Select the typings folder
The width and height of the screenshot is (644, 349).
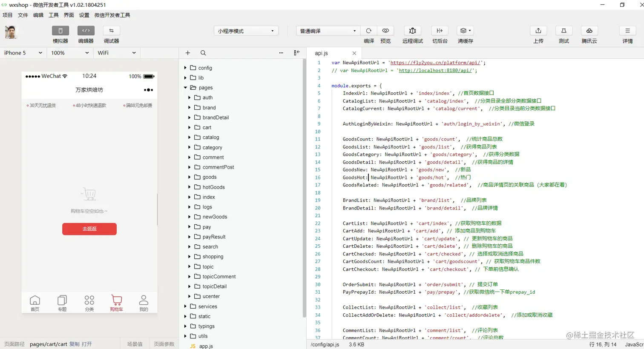click(x=206, y=326)
